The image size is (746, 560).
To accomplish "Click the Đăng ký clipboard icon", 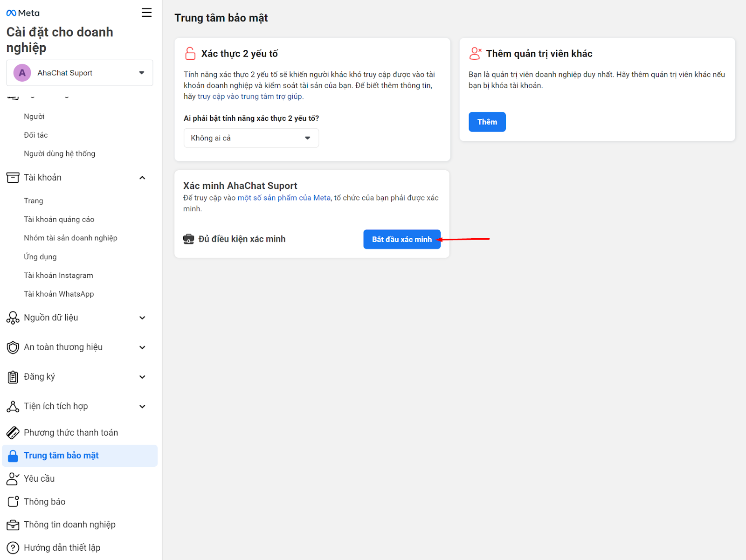I will (x=13, y=377).
